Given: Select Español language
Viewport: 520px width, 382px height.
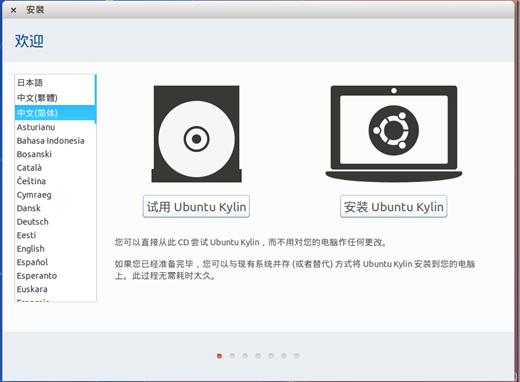Looking at the screenshot, I should [55, 262].
